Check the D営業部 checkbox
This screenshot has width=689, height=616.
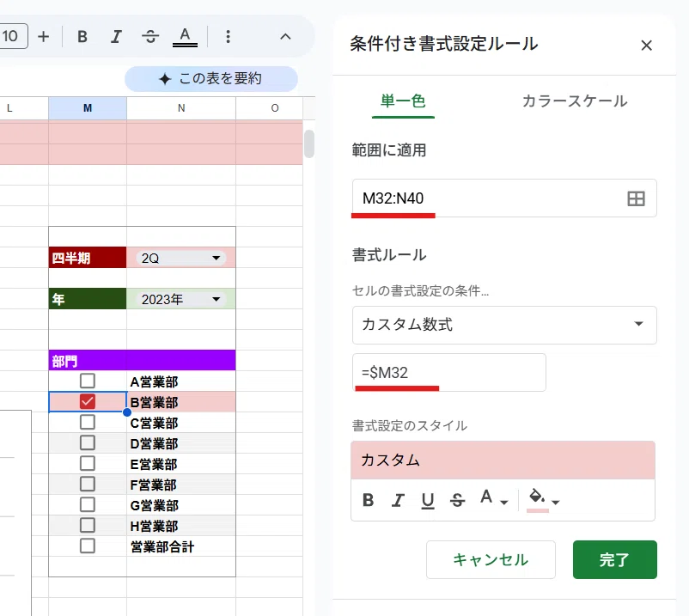tap(88, 443)
